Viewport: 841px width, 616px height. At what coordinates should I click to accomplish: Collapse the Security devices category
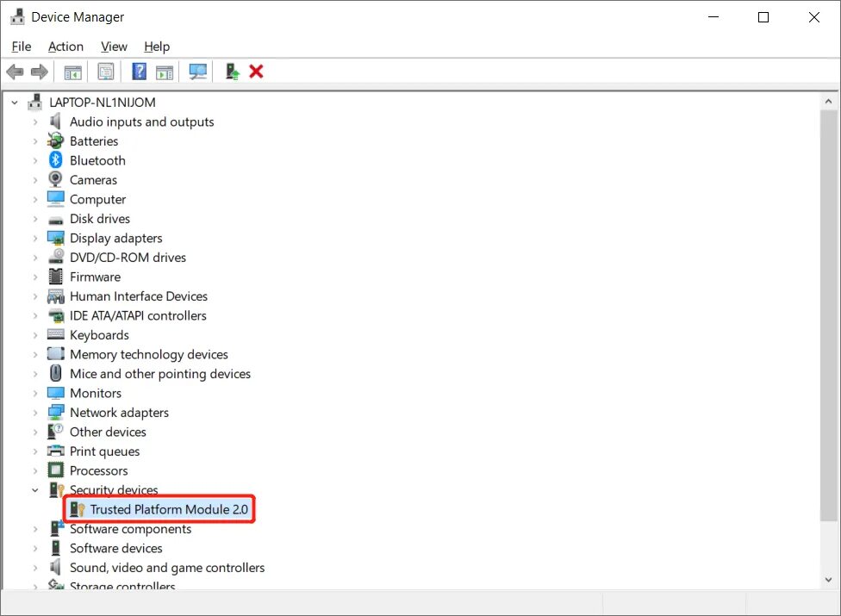(34, 489)
